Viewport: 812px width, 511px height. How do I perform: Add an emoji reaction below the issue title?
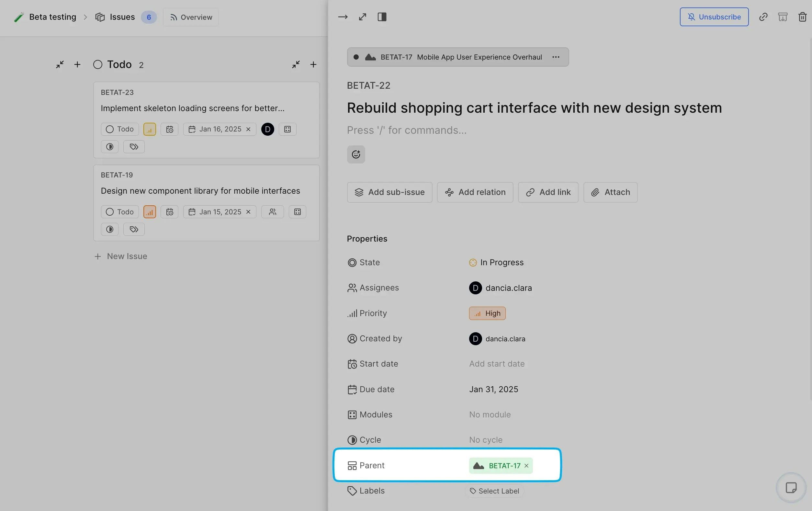point(356,154)
